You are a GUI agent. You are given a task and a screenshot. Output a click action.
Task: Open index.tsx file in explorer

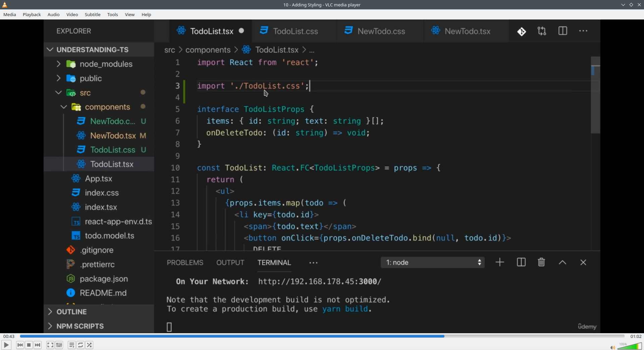(x=99, y=207)
